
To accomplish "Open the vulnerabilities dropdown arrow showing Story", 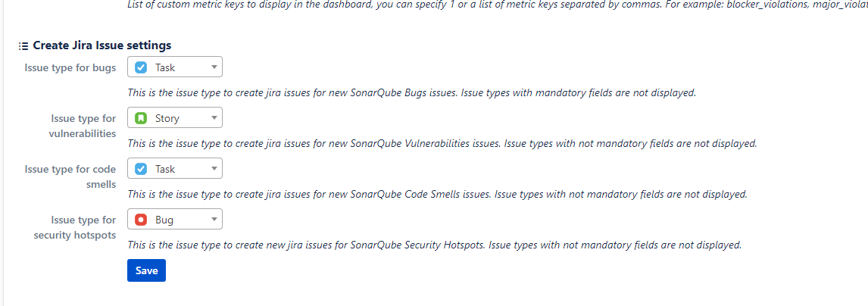I will click(214, 118).
